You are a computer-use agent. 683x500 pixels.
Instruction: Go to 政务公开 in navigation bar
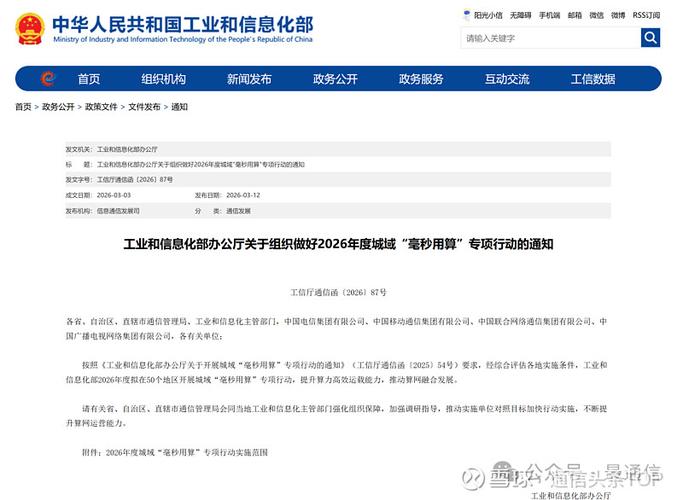(335, 79)
